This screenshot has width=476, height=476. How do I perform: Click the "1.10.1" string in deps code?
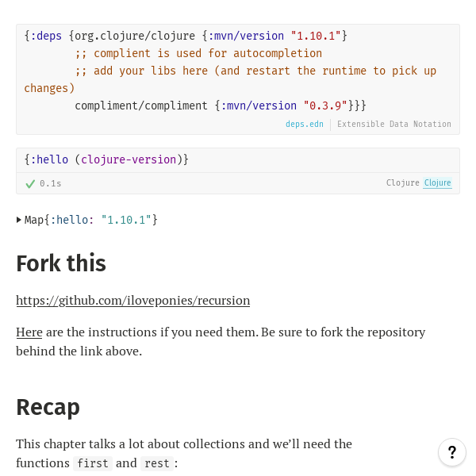point(315,36)
